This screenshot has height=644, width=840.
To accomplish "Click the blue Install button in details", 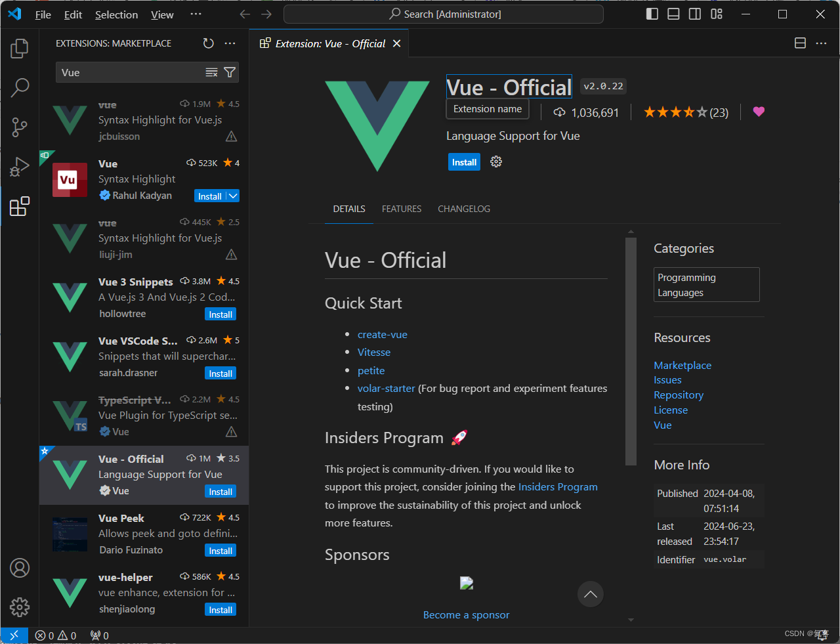I will pyautogui.click(x=464, y=162).
